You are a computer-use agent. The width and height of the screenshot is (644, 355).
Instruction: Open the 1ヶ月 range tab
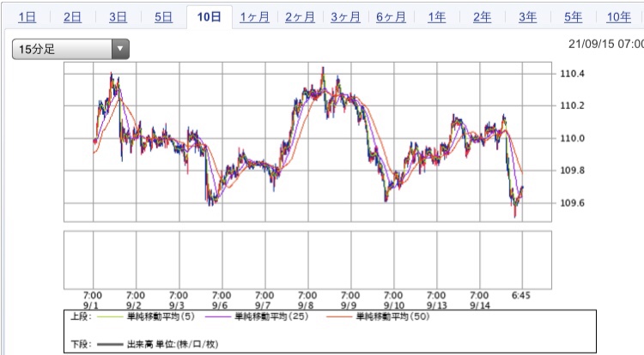[255, 17]
